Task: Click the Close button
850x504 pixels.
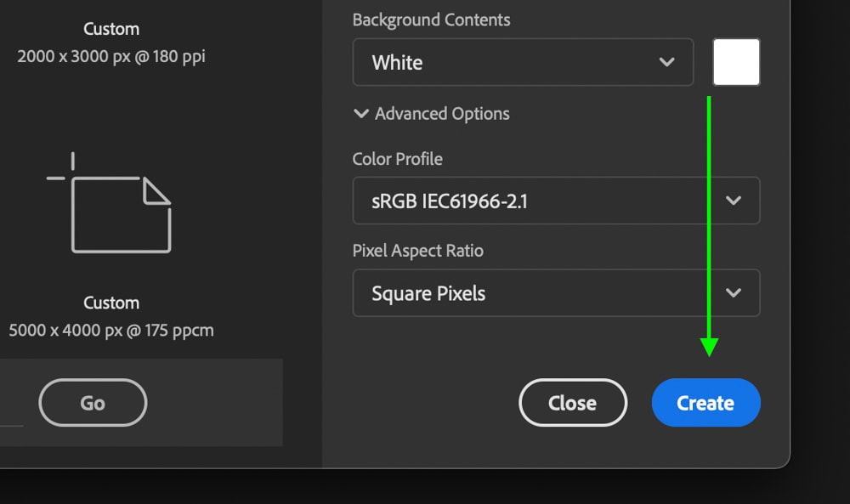Action: coord(573,403)
